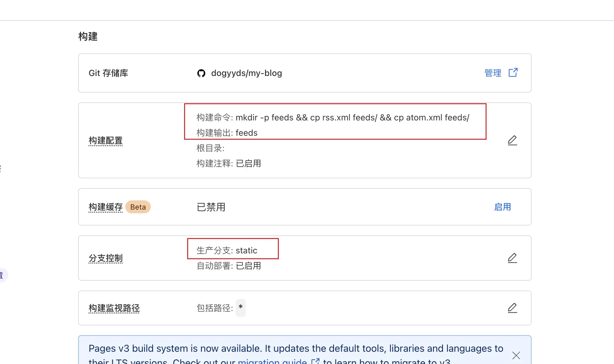Viewport: 614px width, 364px height.
Task: Show tooltip on dotted 构建配置 label
Action: 105,140
